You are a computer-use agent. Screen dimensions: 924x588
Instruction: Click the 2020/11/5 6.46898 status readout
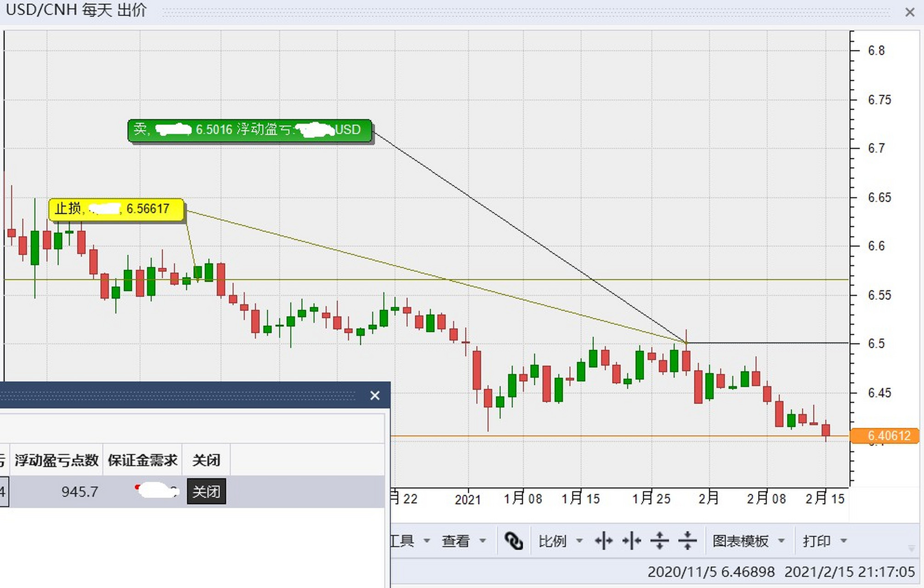(x=711, y=572)
